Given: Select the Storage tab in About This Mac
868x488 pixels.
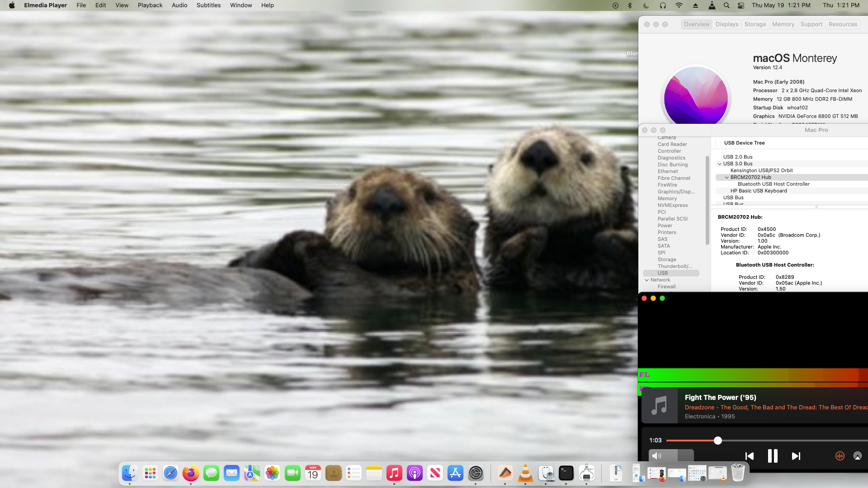Looking at the screenshot, I should click(x=755, y=24).
